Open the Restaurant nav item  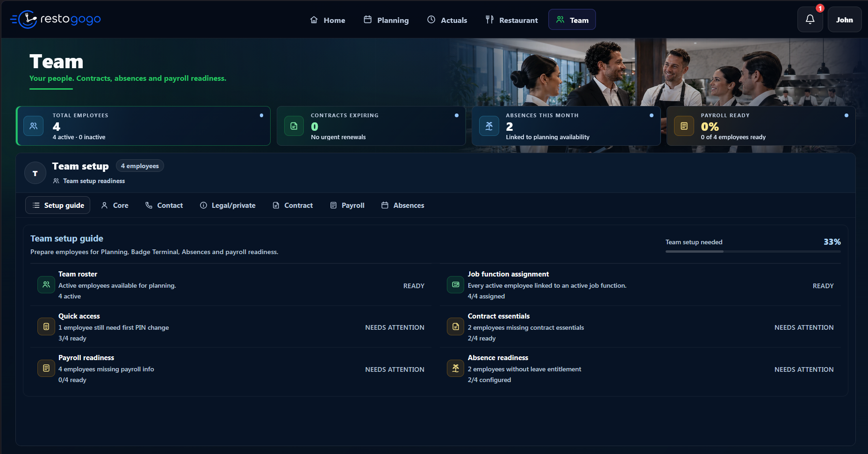click(512, 20)
